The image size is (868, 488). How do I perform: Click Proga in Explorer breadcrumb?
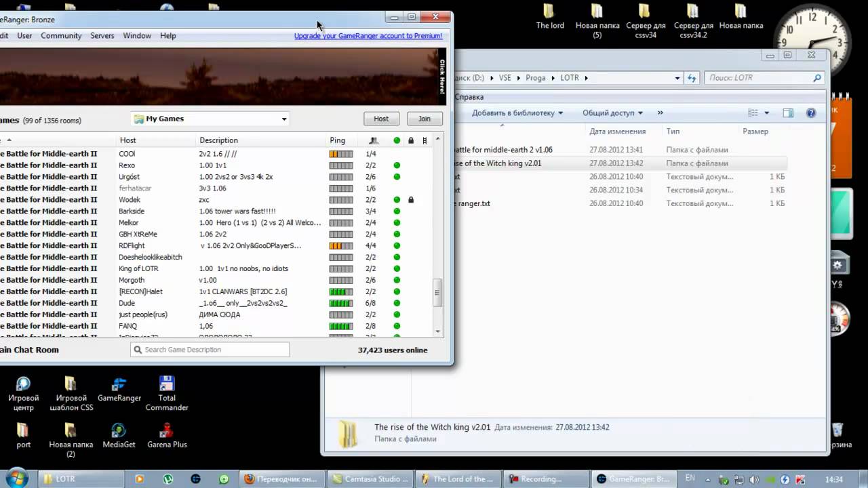tap(535, 78)
